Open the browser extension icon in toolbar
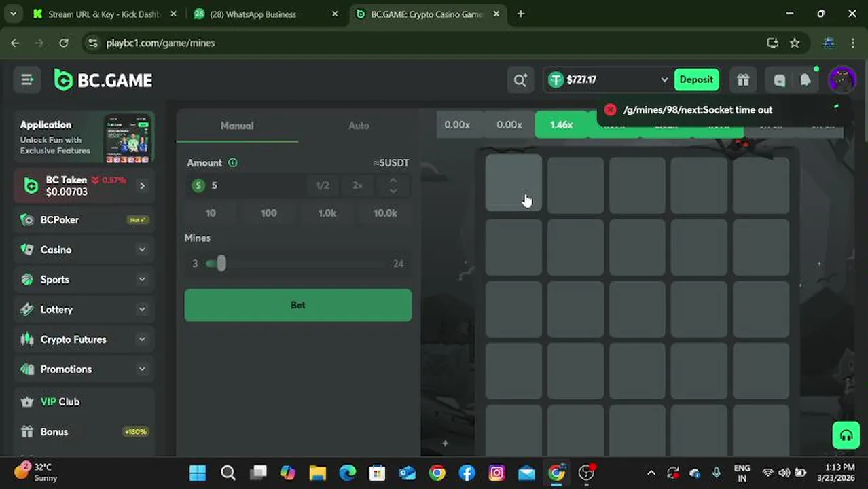The image size is (868, 489). (x=829, y=43)
